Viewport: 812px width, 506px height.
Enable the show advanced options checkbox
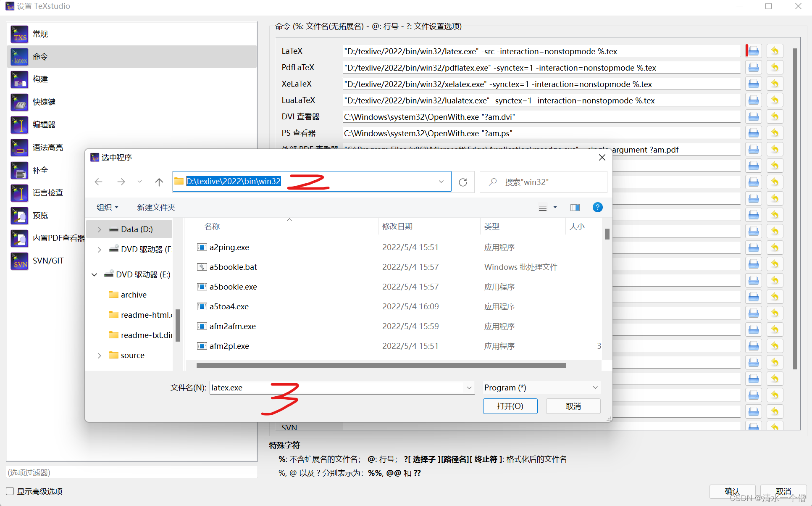[10, 491]
